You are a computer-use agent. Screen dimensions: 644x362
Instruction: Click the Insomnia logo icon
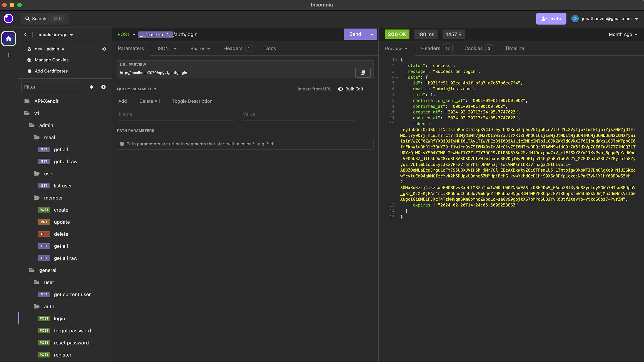pos(8,18)
